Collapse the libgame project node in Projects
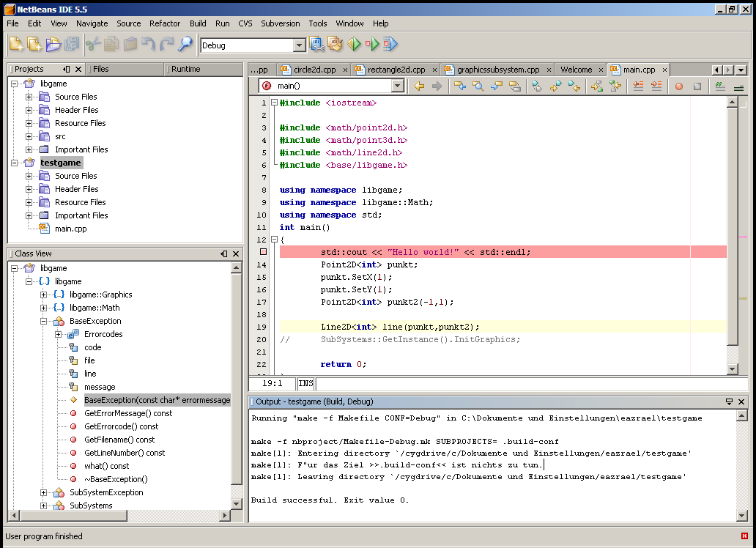The width and height of the screenshot is (756, 548). click(14, 84)
